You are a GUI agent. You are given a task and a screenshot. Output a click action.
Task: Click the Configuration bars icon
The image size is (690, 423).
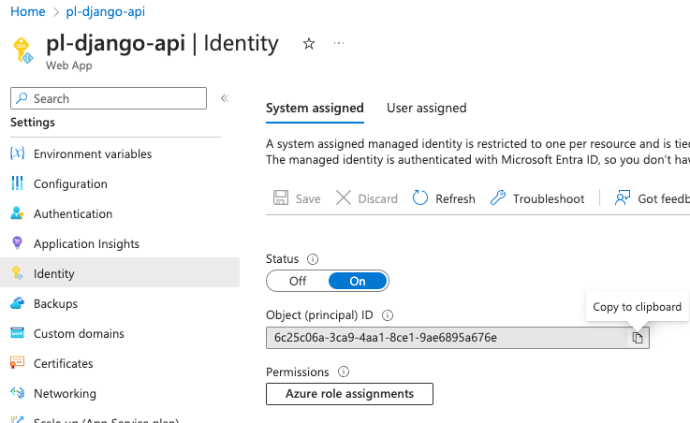pos(17,183)
